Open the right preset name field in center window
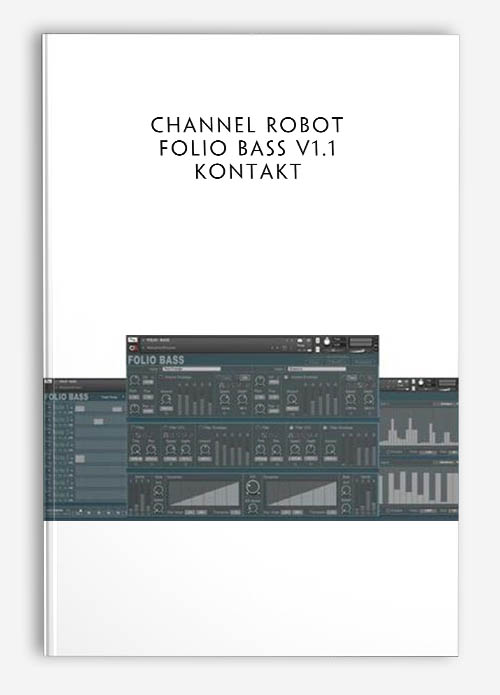Viewport: 500px width, 695px height. point(317,369)
